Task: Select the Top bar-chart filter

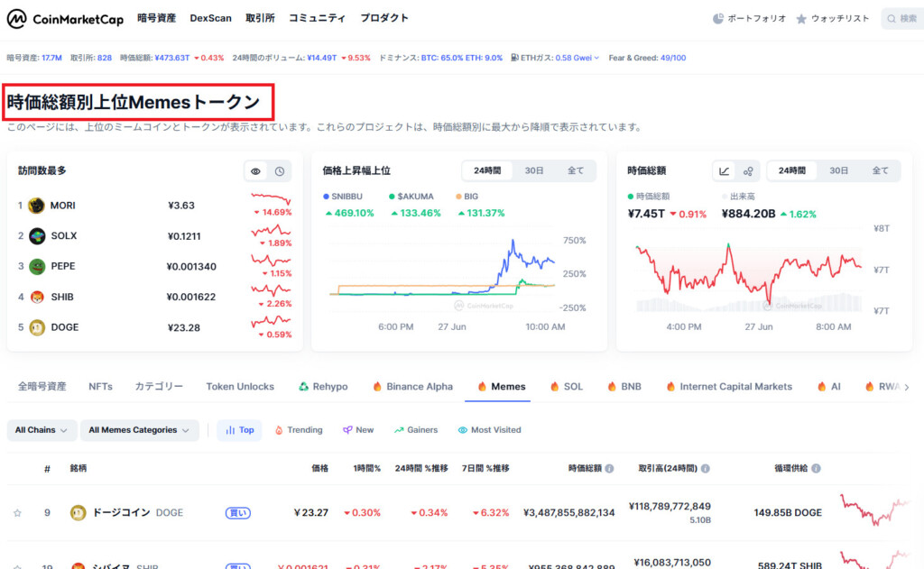Action: pos(239,430)
